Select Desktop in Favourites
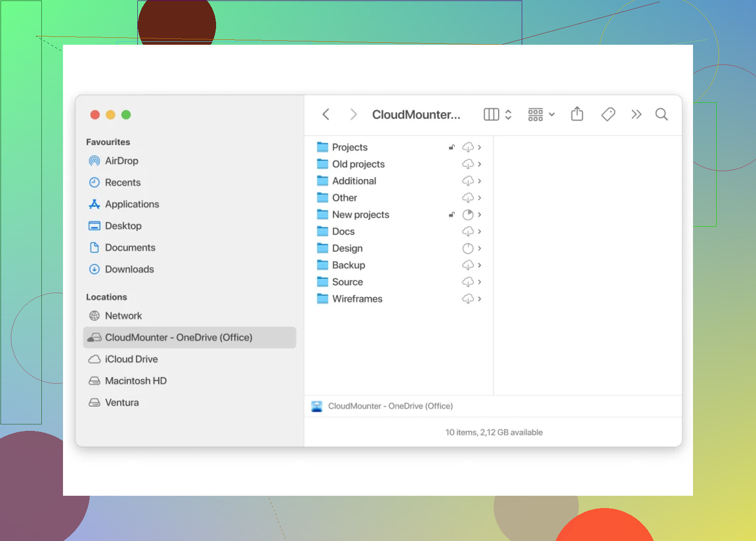Viewport: 756px width, 541px height. (x=189, y=226)
